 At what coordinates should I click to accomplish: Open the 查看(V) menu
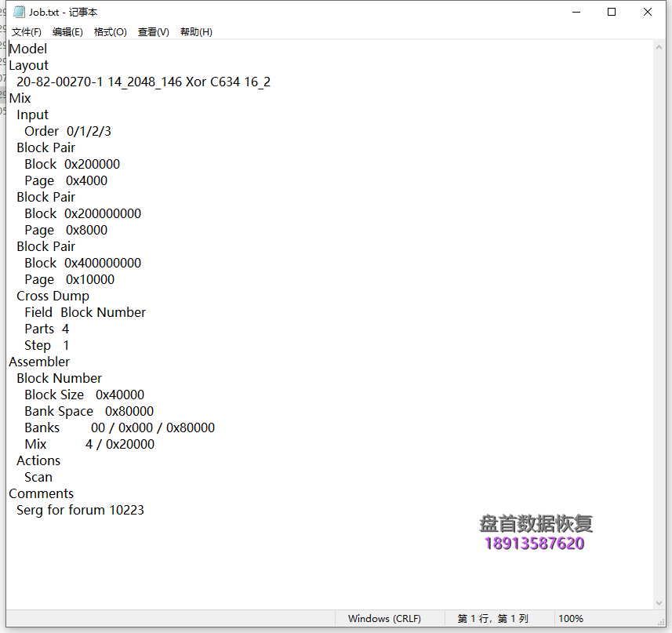(x=154, y=32)
